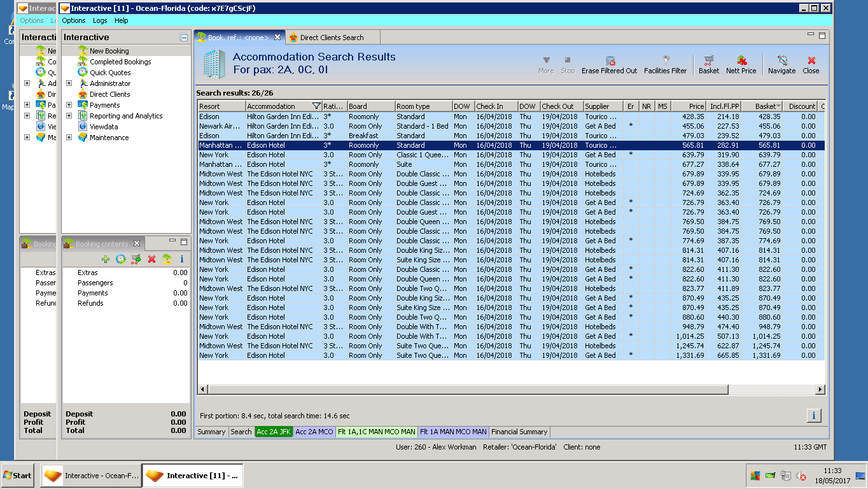868x489 pixels.
Task: Expand the Maintenance tree node
Action: pyautogui.click(x=69, y=138)
